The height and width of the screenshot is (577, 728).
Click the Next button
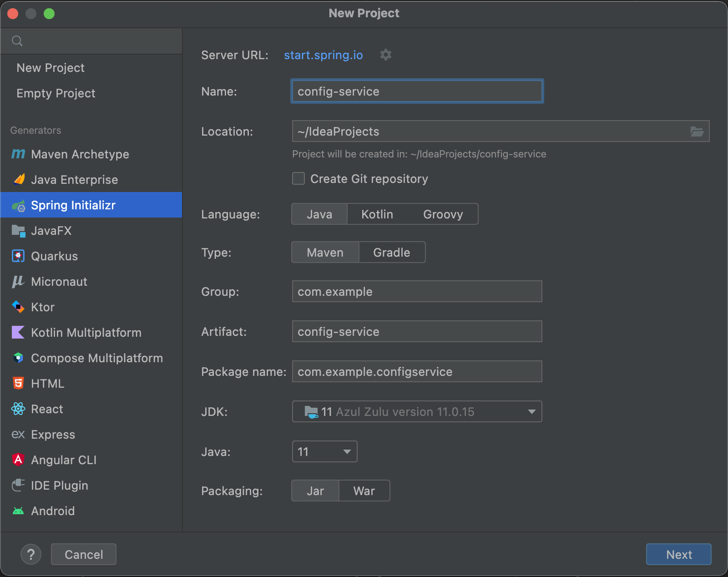point(679,554)
